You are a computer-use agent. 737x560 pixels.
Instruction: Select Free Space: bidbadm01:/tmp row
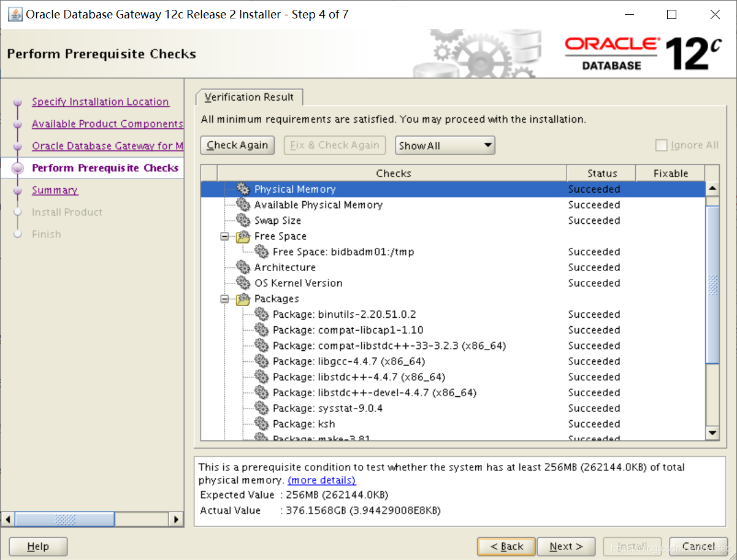click(453, 252)
